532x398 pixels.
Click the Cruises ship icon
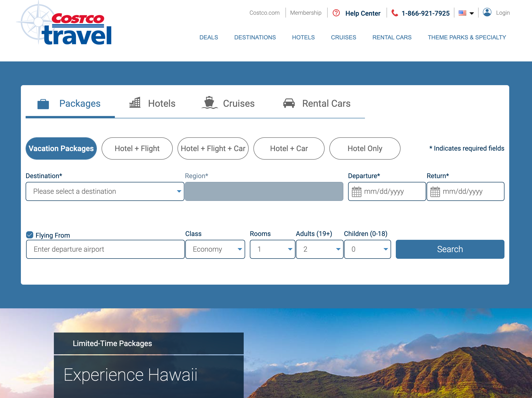(208, 103)
